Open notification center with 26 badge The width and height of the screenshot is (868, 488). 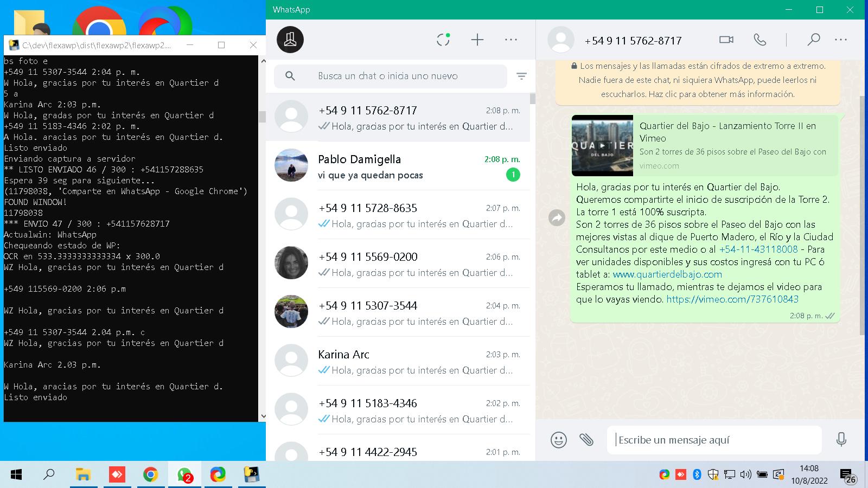(x=847, y=476)
